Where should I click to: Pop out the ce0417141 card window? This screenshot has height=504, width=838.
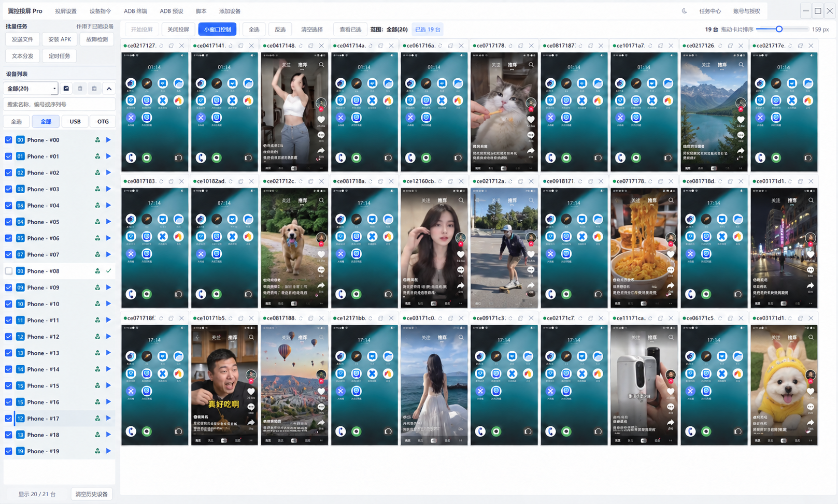tap(241, 46)
